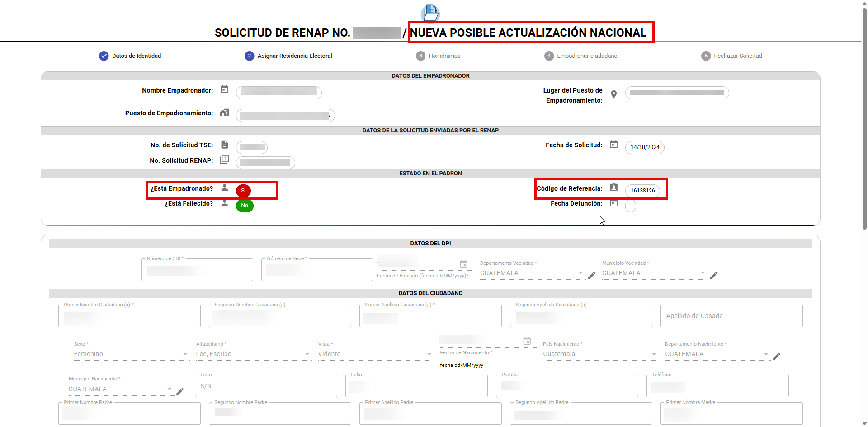Click the empty Fecha Defunción field

coord(630,206)
